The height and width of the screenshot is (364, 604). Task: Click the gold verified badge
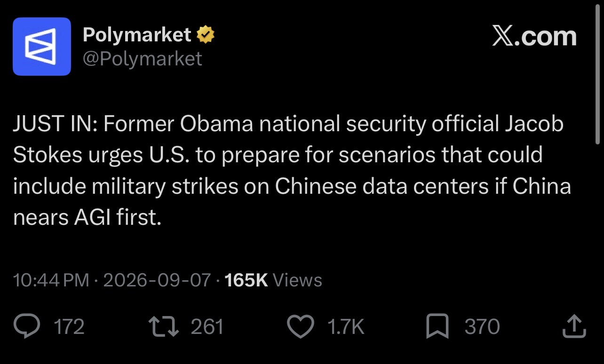pyautogui.click(x=206, y=35)
